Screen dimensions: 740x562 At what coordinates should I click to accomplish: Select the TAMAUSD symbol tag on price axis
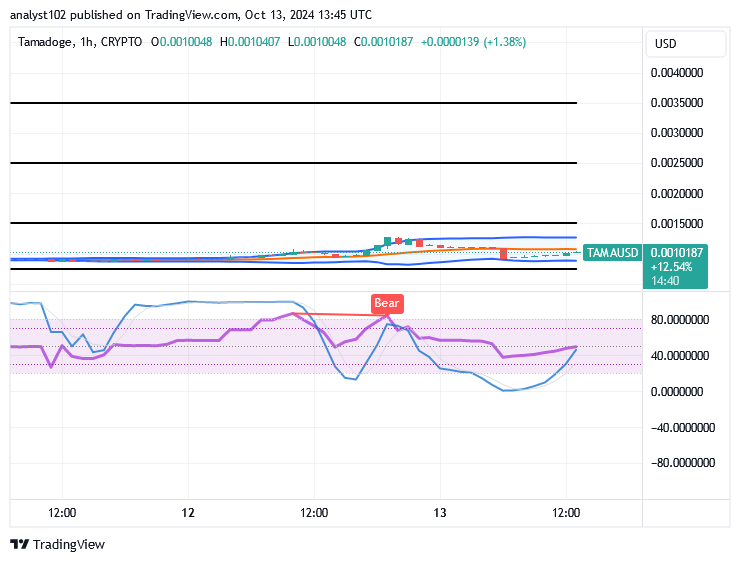611,253
